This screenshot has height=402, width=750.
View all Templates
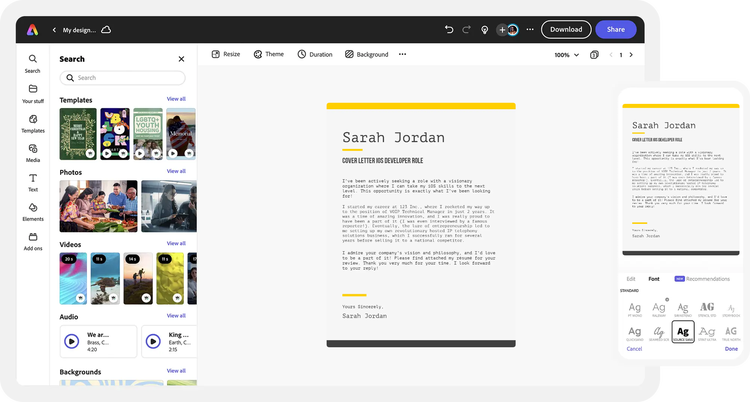click(x=176, y=99)
